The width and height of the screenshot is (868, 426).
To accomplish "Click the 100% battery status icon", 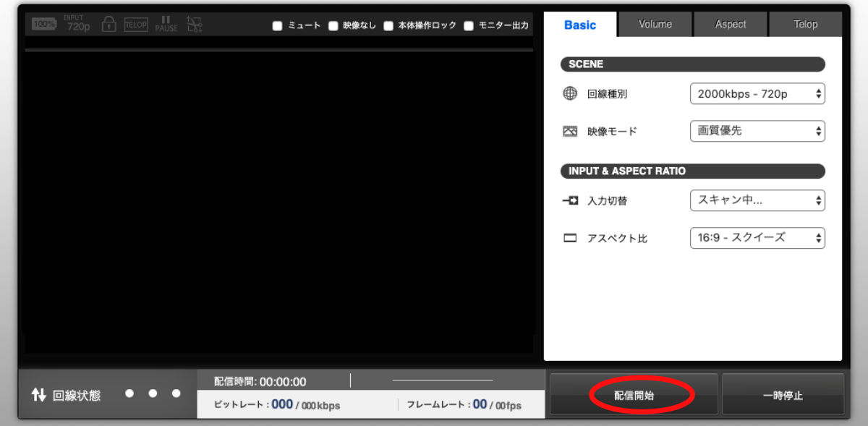I will (44, 24).
